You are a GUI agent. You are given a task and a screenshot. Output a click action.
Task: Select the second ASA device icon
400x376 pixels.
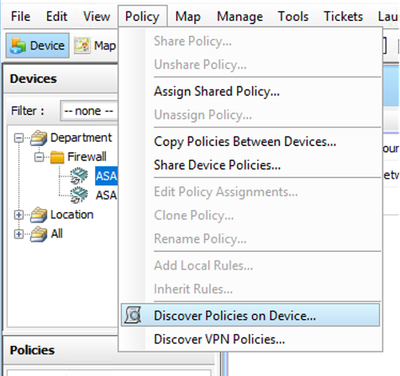[79, 195]
